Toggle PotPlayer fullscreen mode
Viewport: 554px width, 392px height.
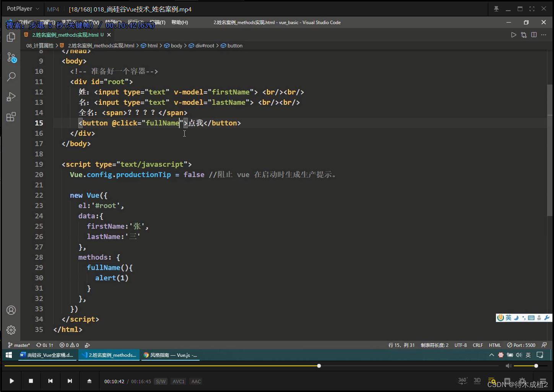click(532, 9)
